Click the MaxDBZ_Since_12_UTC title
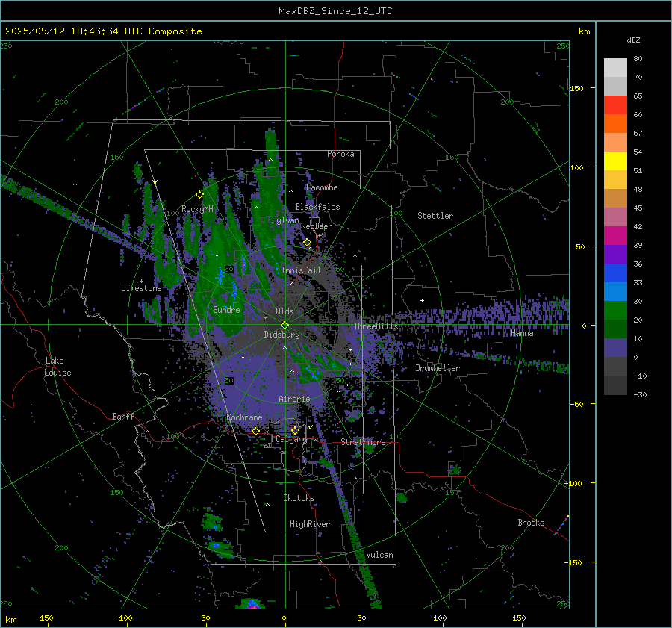Screen dimensions: 672x628 point(335,11)
